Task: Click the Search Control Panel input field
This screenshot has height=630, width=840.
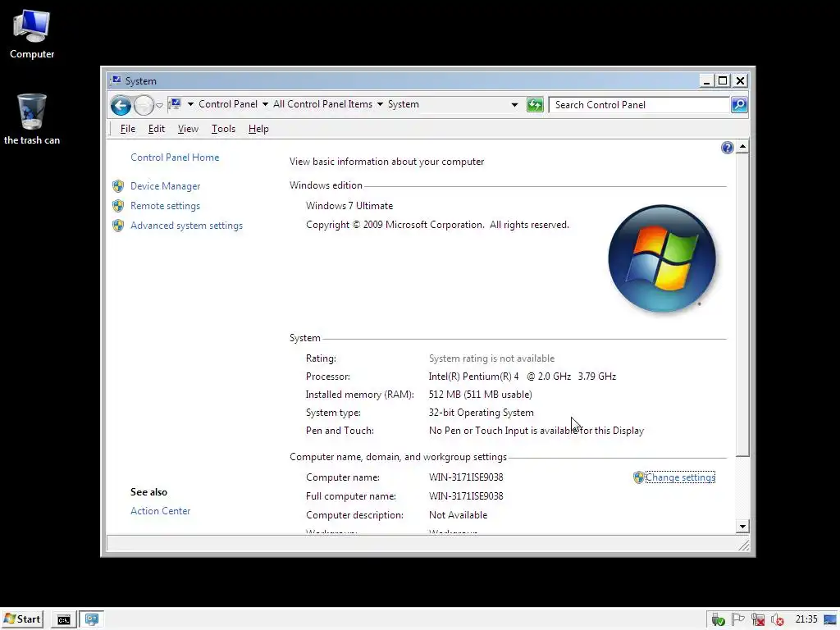Action: (x=640, y=104)
